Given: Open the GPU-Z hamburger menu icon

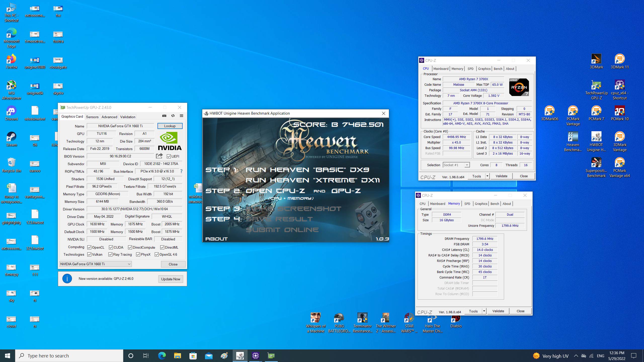Looking at the screenshot, I should (181, 116).
